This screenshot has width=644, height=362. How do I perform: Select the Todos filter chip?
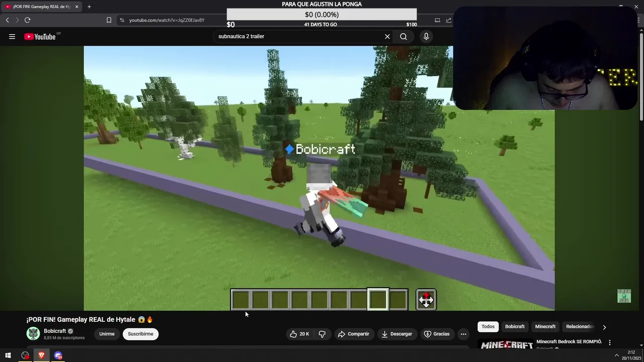[x=488, y=327]
